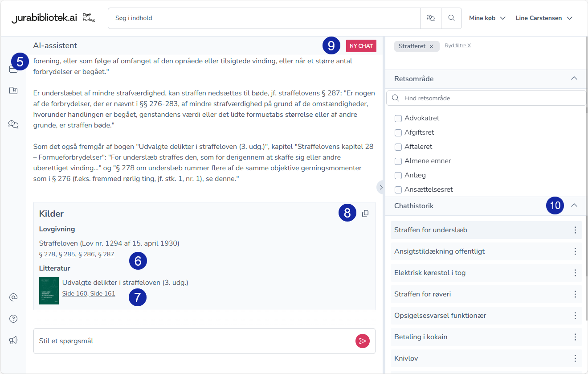Copy the Kilder sources with copy icon

[x=365, y=214]
